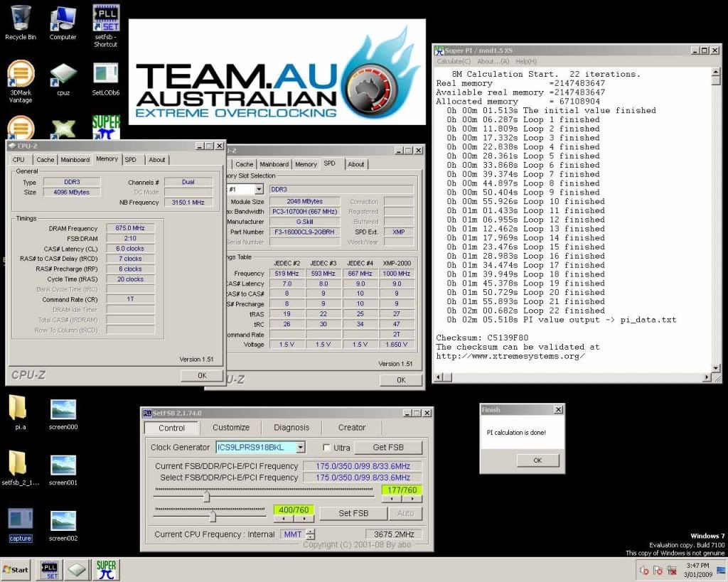This screenshot has width=728, height=582.
Task: Switch to Creator tab in SetFSB
Action: tap(352, 428)
